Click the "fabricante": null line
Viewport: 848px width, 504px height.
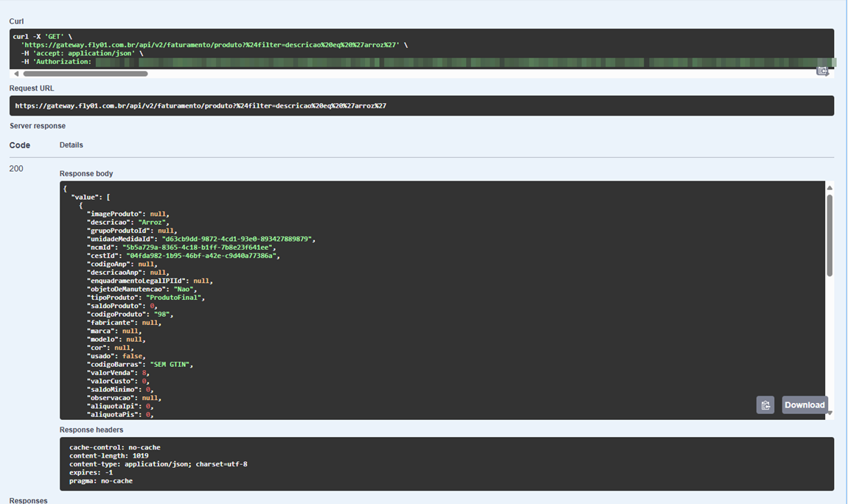coord(124,323)
